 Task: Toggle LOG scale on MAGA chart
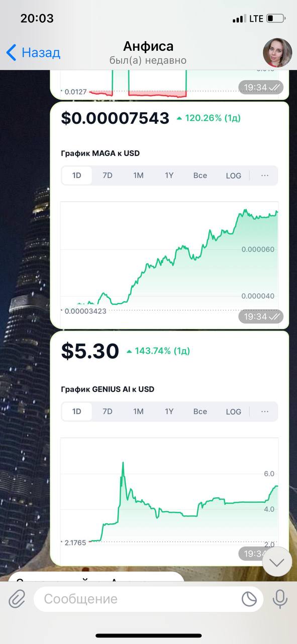tap(233, 176)
